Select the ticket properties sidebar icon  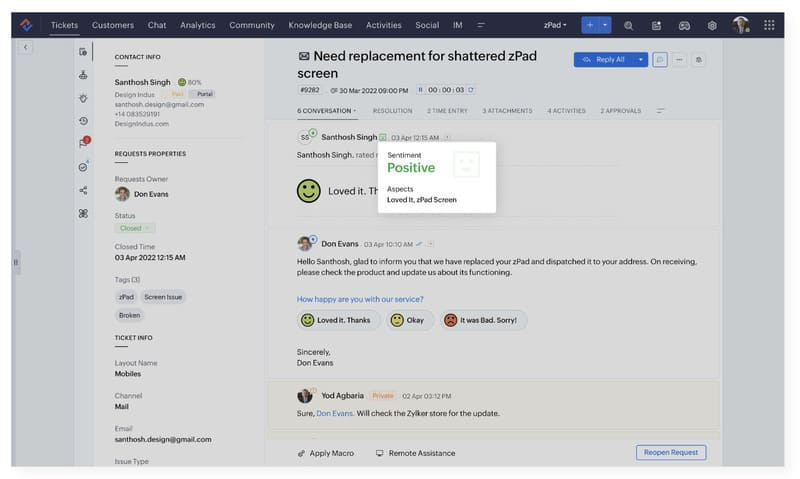tap(83, 52)
